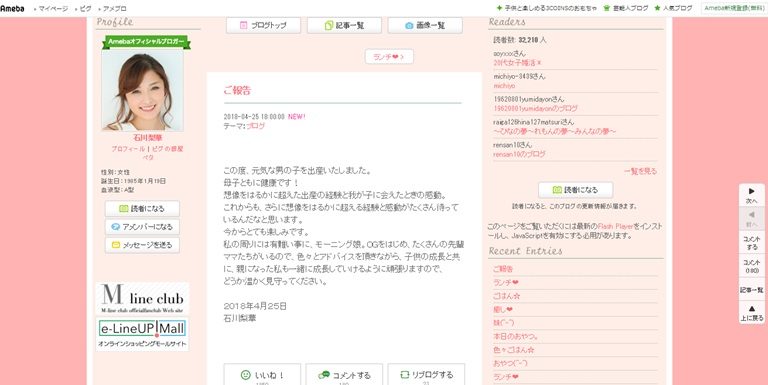Open 19620801yumidayonのブログ link
Viewport: 768px width, 385px height.
pyautogui.click(x=535, y=108)
